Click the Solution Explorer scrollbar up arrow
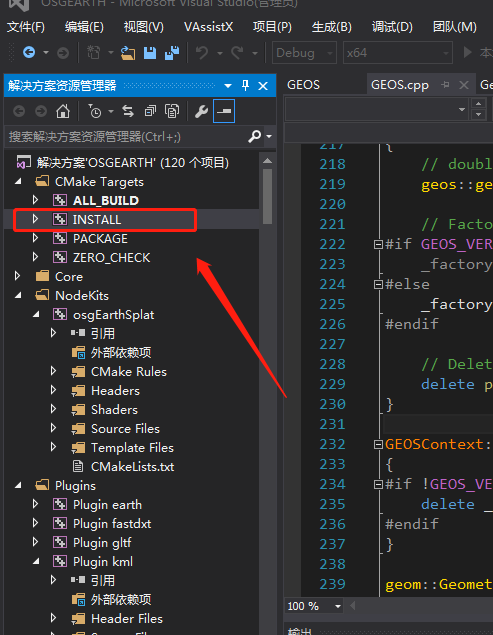The height and width of the screenshot is (635, 493). pyautogui.click(x=267, y=161)
